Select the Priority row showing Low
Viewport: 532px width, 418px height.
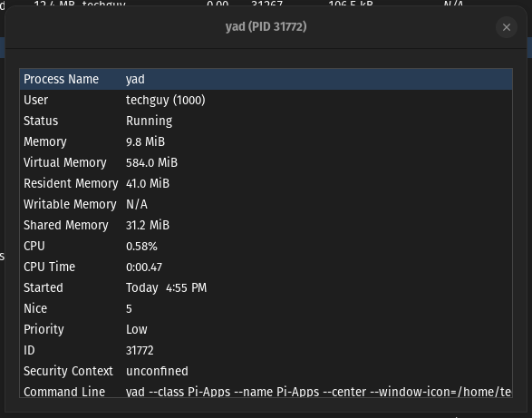[266, 329]
